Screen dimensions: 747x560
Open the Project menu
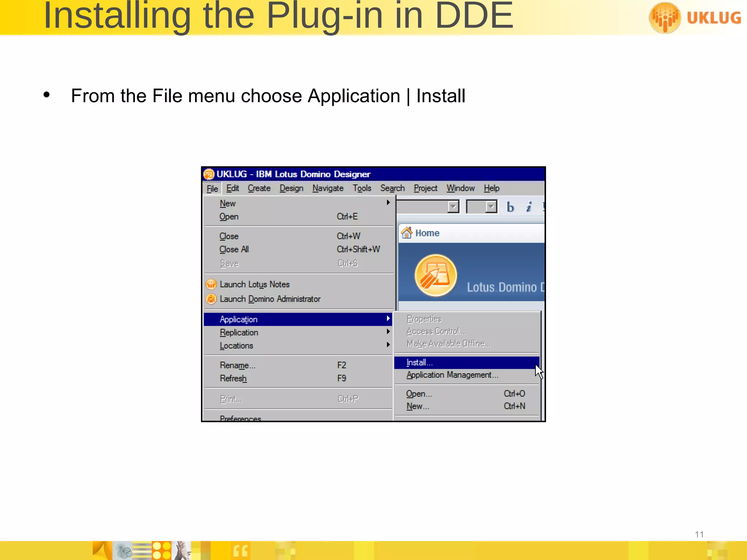[425, 188]
